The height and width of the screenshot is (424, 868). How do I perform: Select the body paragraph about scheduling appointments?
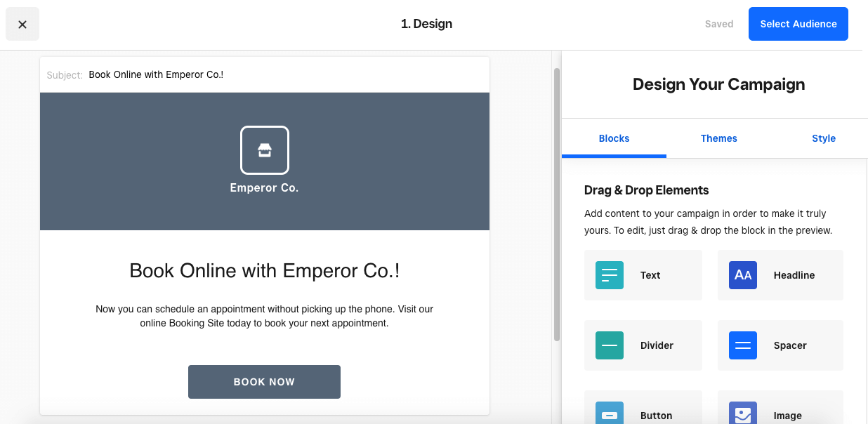click(x=265, y=317)
